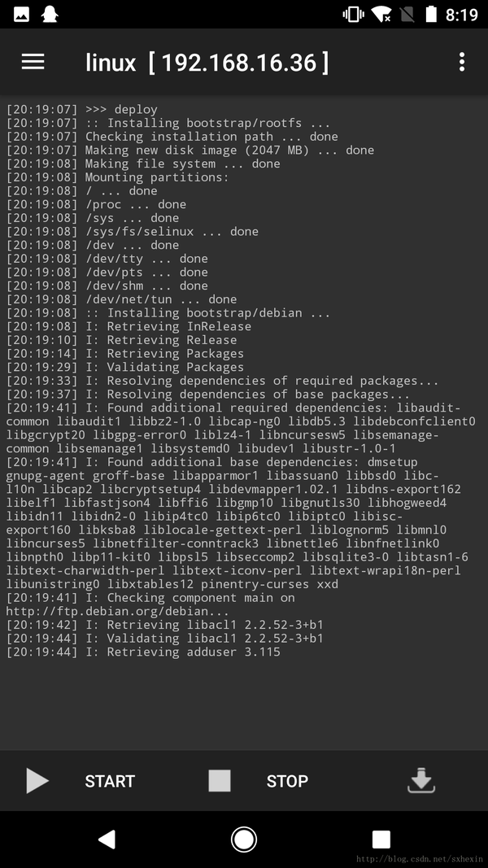This screenshot has width=488, height=868.
Task: Tap the linux profile title with IP address
Action: click(207, 63)
